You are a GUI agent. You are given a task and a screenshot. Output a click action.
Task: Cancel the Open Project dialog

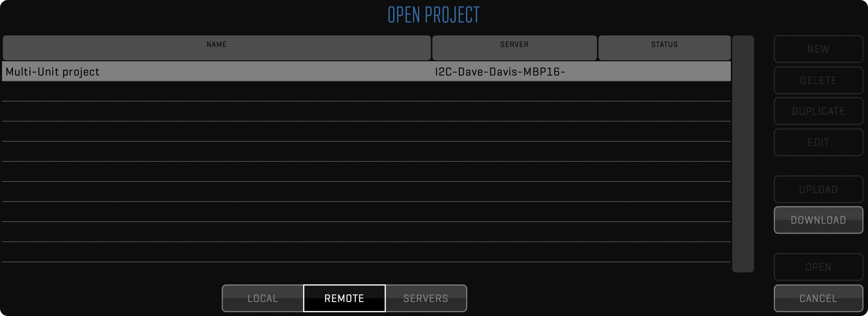[x=818, y=298]
